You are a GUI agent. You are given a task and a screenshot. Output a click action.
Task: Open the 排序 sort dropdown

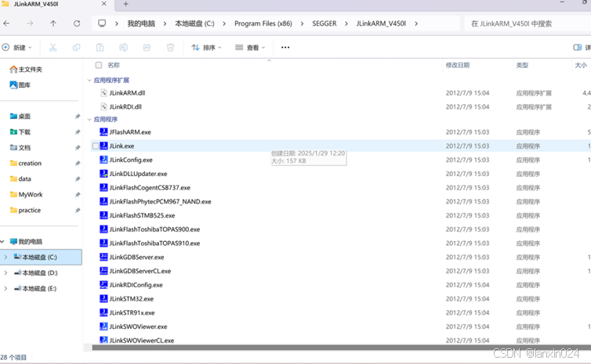[x=207, y=48]
